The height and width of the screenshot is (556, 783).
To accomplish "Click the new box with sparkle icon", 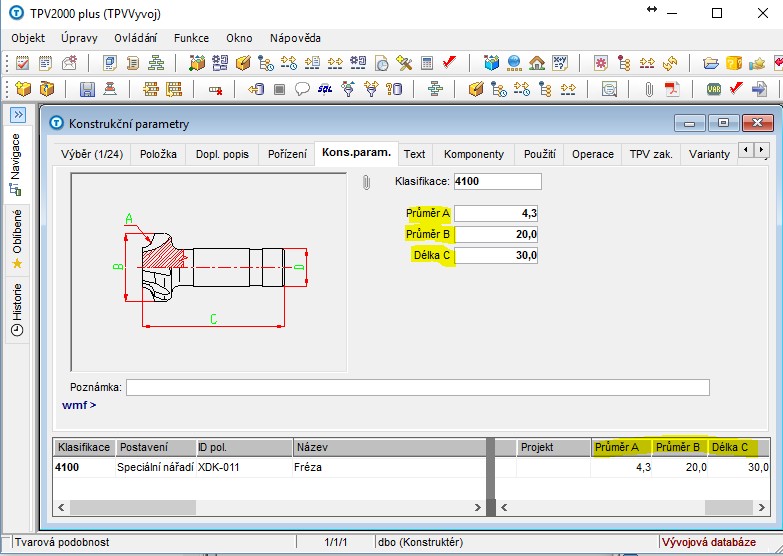I will coord(23,89).
